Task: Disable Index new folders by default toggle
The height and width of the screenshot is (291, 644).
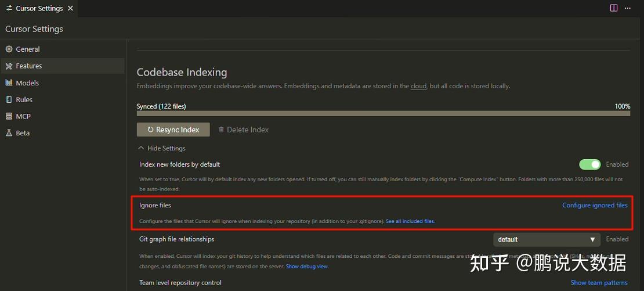Action: pyautogui.click(x=590, y=164)
